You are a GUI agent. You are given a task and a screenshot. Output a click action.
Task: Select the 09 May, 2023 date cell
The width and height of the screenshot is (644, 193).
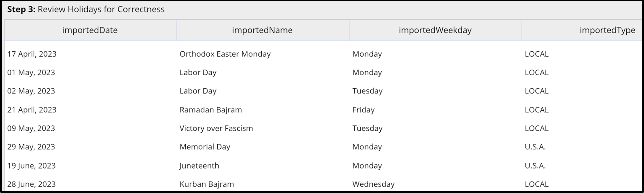(31, 128)
